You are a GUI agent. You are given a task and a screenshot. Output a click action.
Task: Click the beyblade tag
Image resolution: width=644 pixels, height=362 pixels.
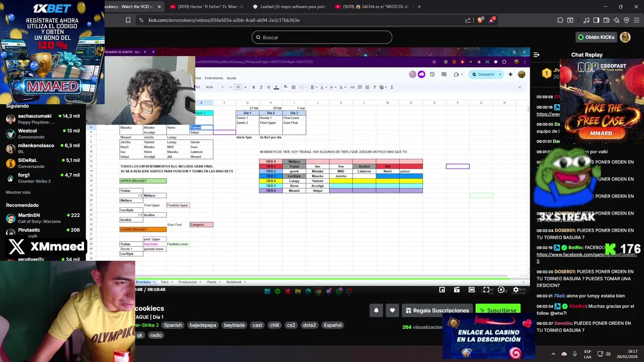[x=234, y=325]
